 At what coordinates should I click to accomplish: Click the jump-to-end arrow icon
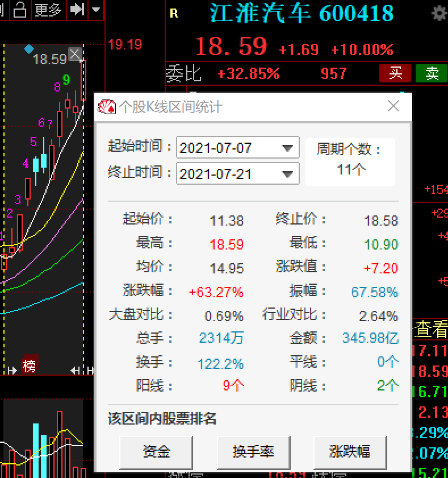[77, 10]
